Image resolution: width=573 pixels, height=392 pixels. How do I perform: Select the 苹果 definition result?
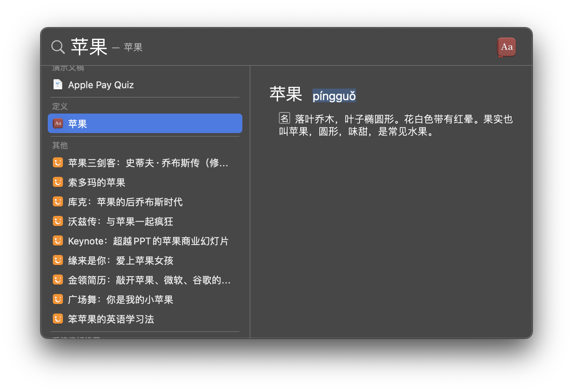tap(145, 124)
